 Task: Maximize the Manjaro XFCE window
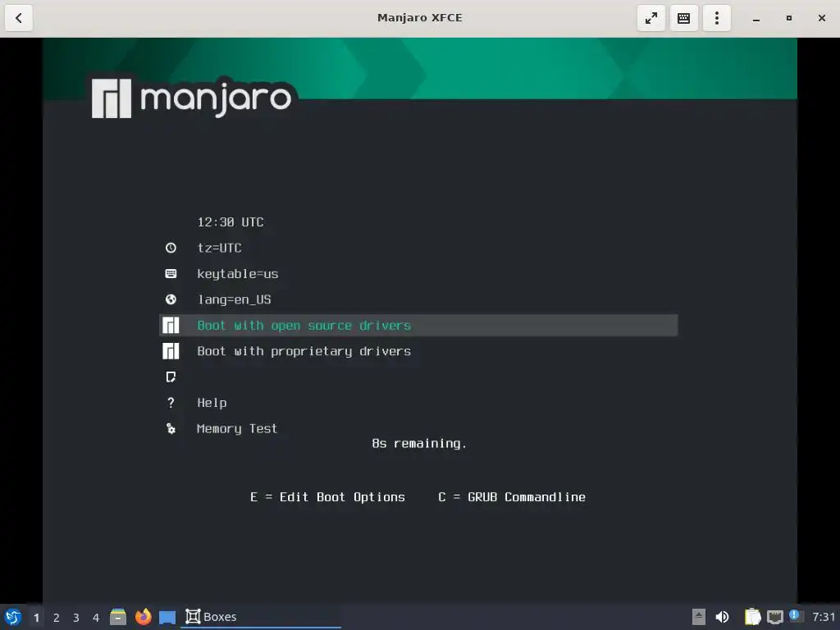coord(788,18)
